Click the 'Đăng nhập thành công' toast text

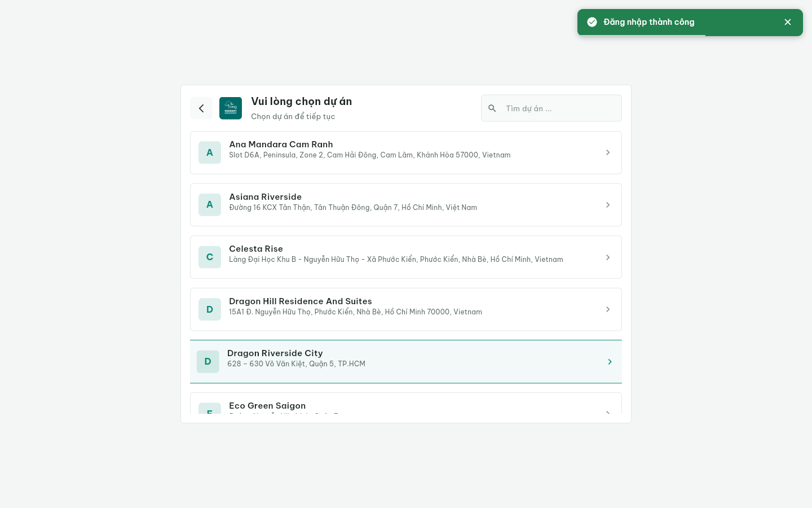pos(649,22)
